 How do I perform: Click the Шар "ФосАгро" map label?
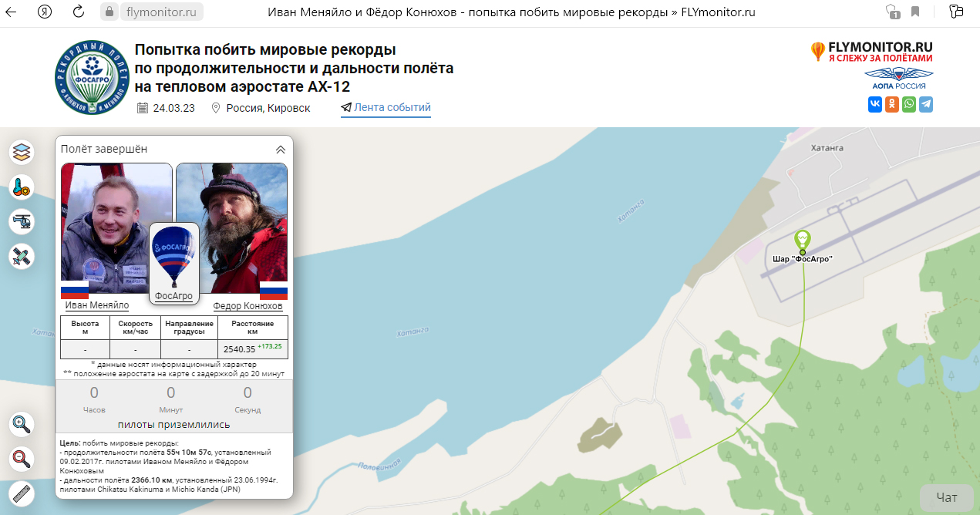(x=803, y=260)
